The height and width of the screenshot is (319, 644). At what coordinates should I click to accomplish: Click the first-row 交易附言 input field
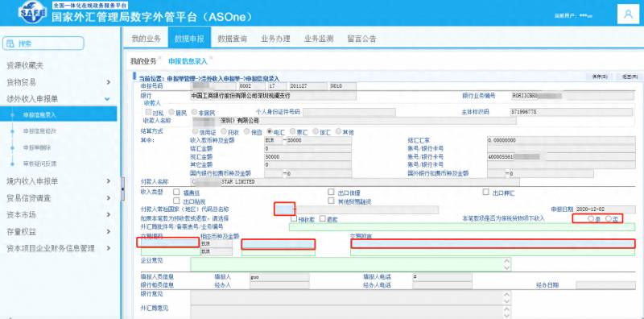point(493,244)
